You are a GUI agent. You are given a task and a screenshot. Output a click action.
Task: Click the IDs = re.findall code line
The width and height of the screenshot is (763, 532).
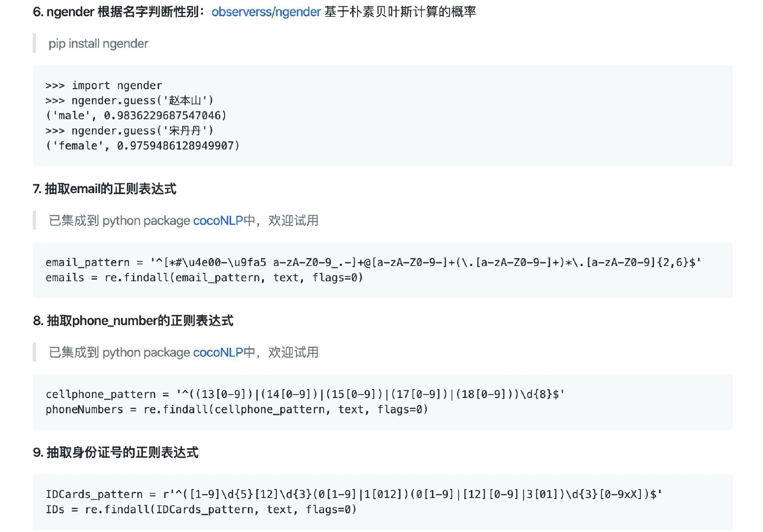pyautogui.click(x=201, y=510)
